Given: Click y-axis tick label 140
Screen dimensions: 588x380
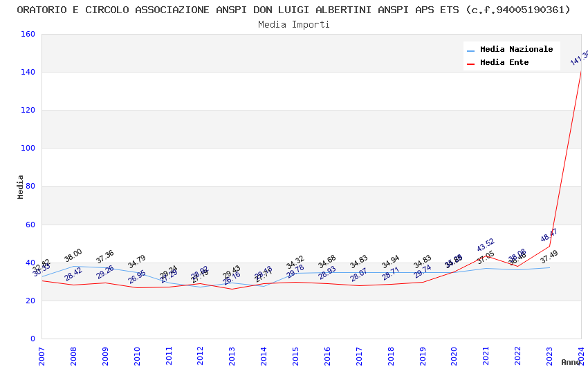Looking at the screenshot, I should [28, 72].
